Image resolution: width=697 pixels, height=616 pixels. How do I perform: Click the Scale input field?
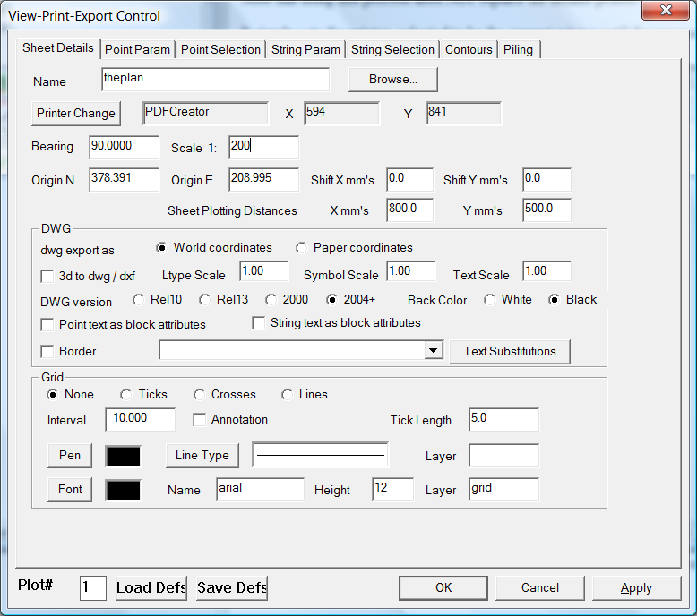[x=263, y=148]
